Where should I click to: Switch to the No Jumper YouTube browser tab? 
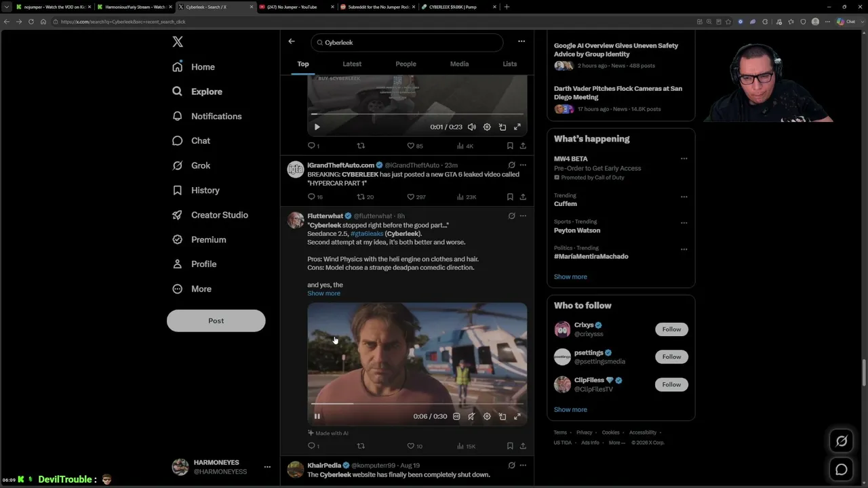[296, 7]
